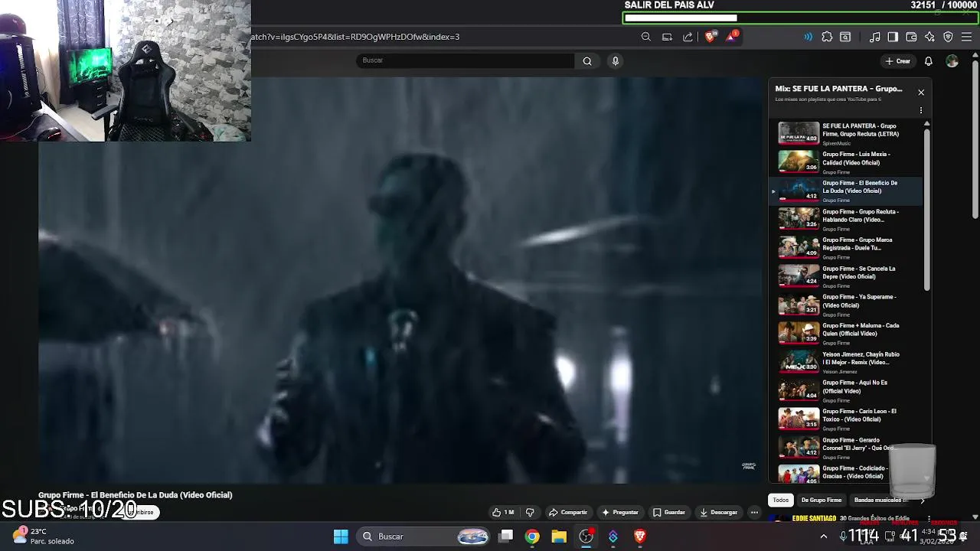This screenshot has height=551, width=980.
Task: Open Task View on taskbar
Action: (x=506, y=536)
